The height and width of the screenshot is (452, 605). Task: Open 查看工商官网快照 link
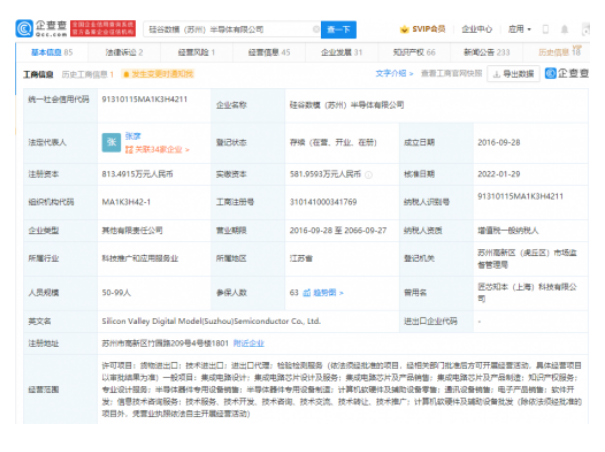451,73
